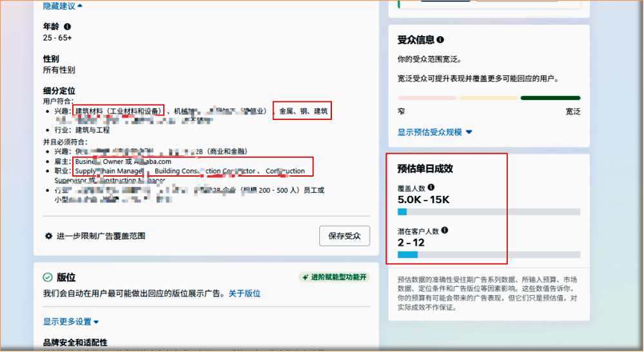Click the audience breadth gauge bar
The width and height of the screenshot is (644, 352).
click(489, 98)
